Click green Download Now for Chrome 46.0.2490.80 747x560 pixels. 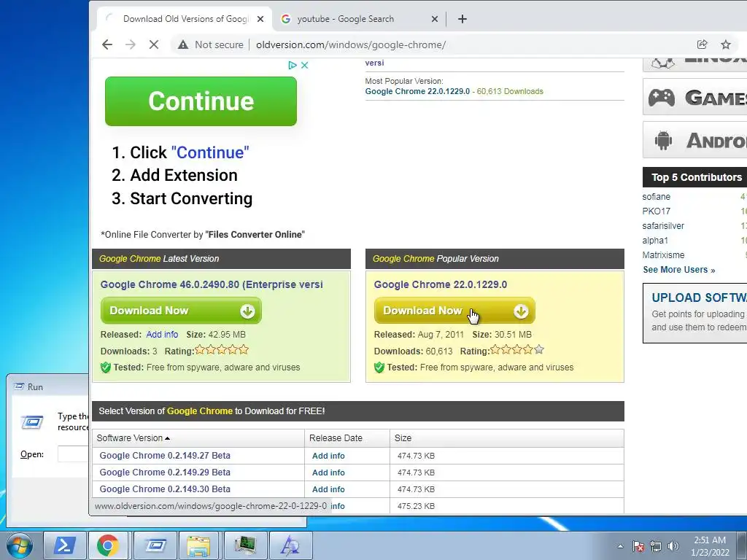181,311
